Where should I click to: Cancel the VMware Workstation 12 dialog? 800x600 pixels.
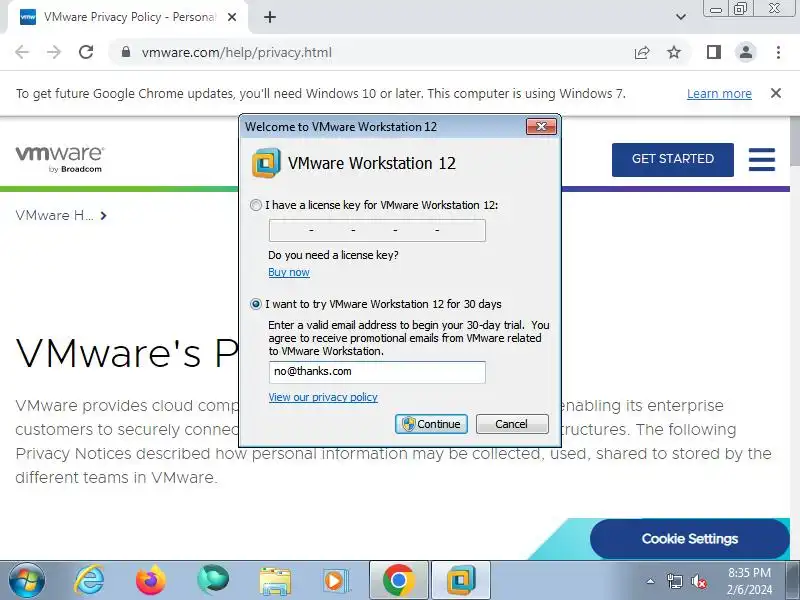click(x=512, y=424)
